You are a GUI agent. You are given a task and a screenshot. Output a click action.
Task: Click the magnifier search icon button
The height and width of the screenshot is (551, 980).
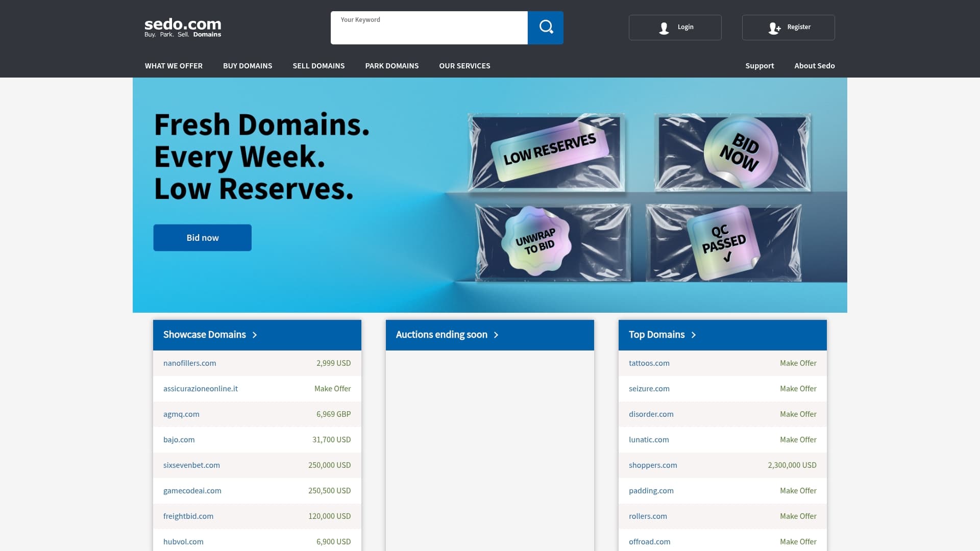(546, 28)
